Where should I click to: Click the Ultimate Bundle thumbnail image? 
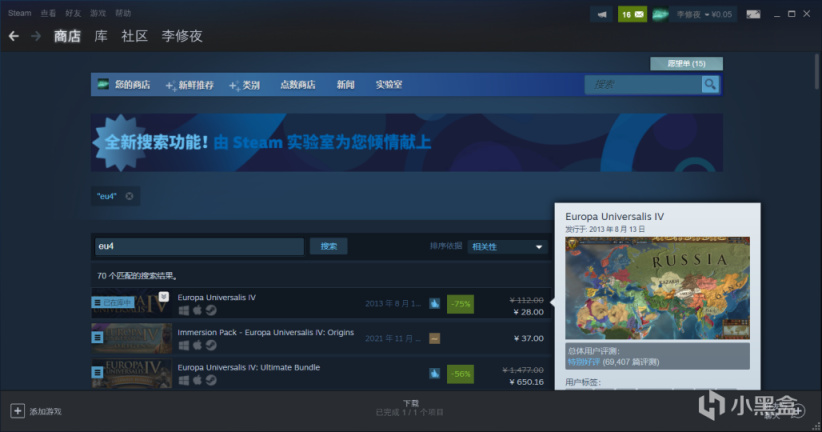pos(132,373)
